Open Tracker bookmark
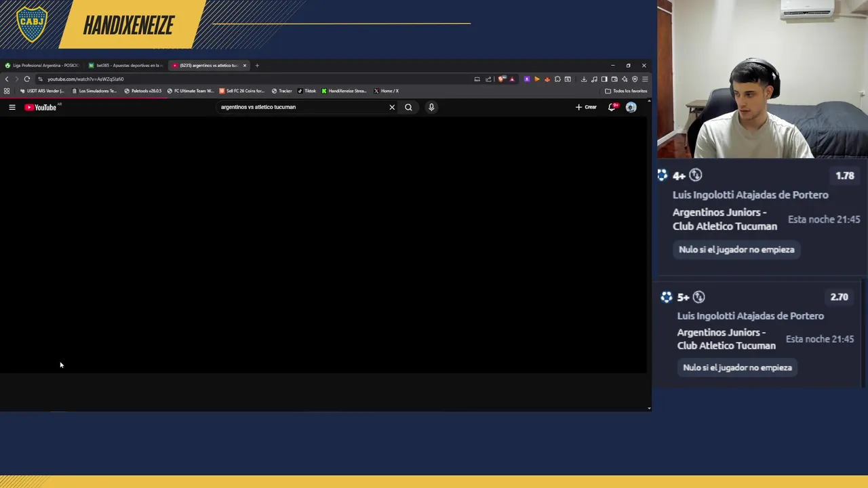868x488 pixels. point(282,91)
